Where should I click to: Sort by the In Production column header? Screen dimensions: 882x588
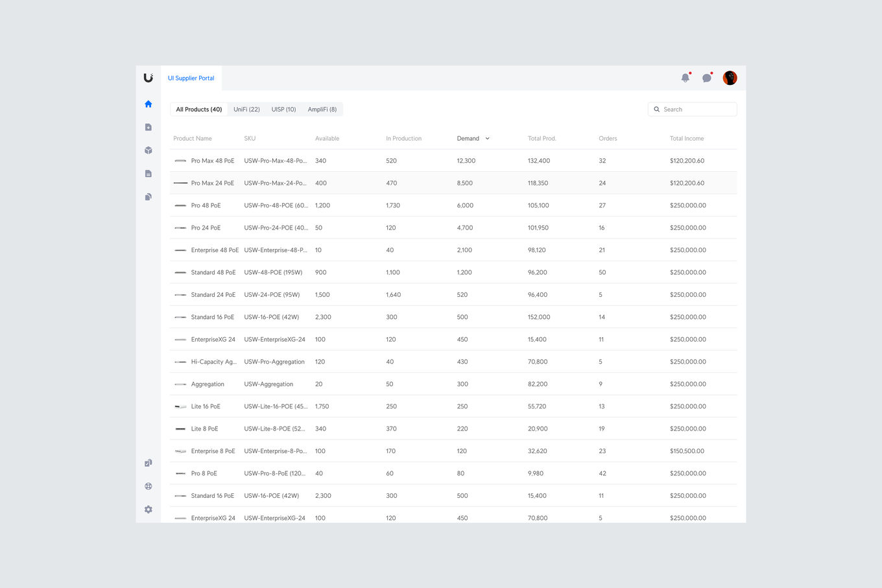(404, 139)
